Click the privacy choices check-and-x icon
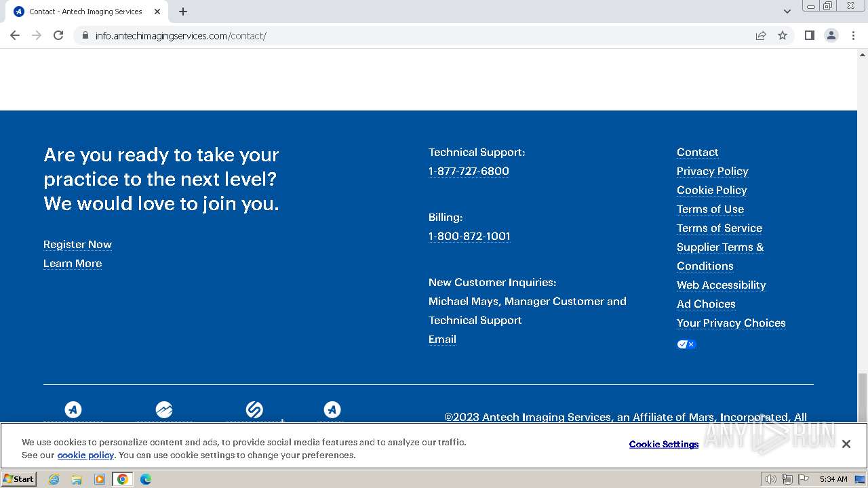868x488 pixels. click(x=686, y=344)
